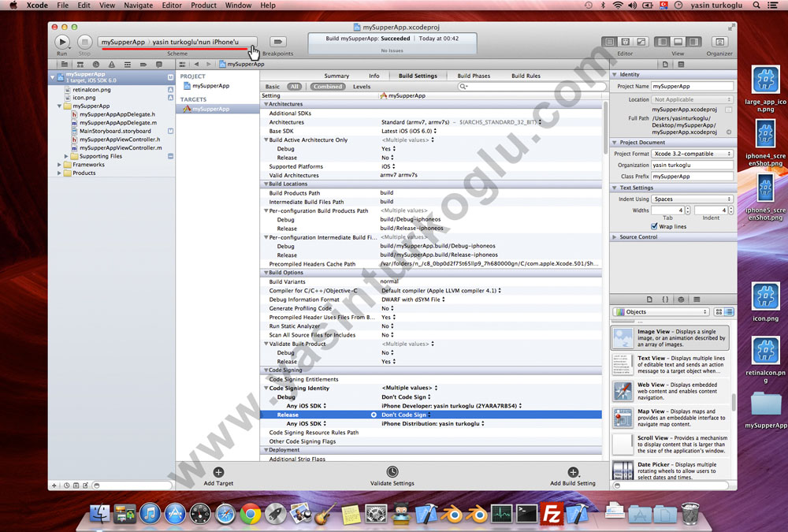788x532 pixels.
Task: Edit the Project Name field
Action: pos(692,87)
